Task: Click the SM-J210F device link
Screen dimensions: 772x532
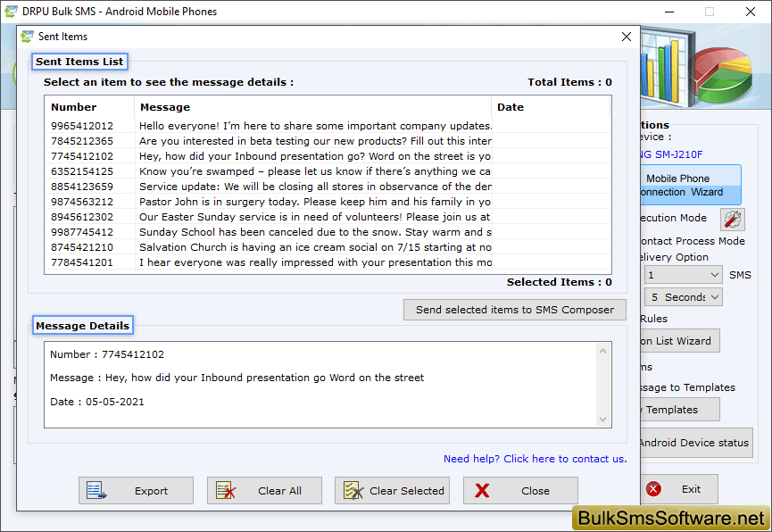Action: click(671, 154)
